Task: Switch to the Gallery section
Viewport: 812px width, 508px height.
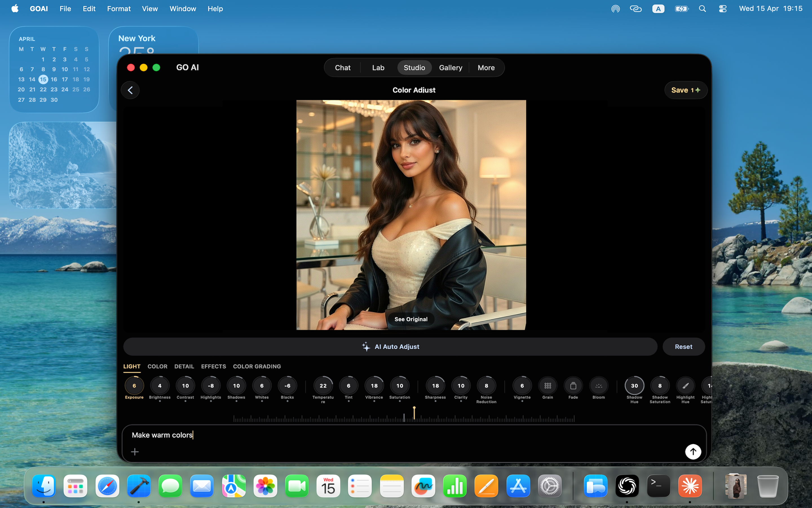Action: (x=451, y=67)
